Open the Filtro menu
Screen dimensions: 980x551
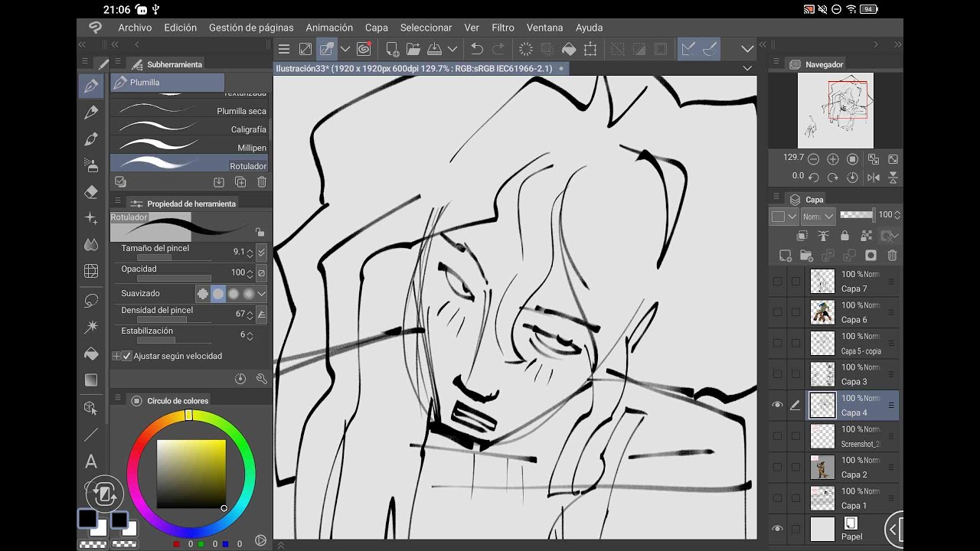pos(503,28)
